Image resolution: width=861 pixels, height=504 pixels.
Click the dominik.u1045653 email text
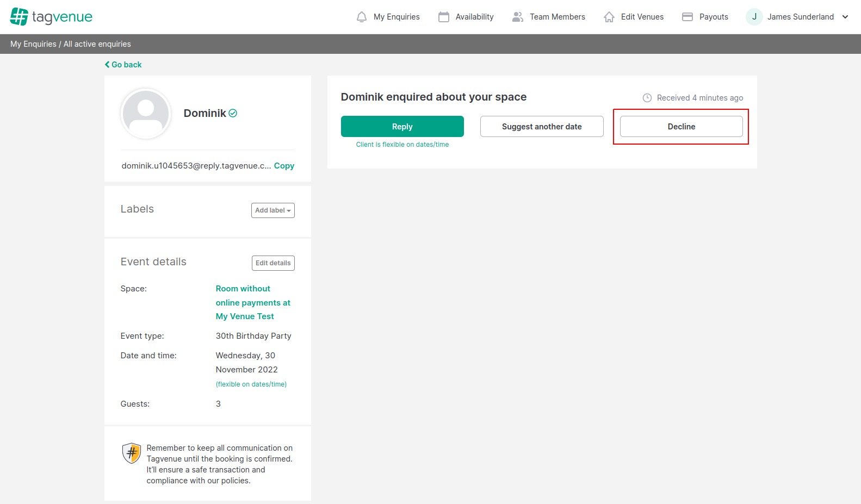click(196, 166)
